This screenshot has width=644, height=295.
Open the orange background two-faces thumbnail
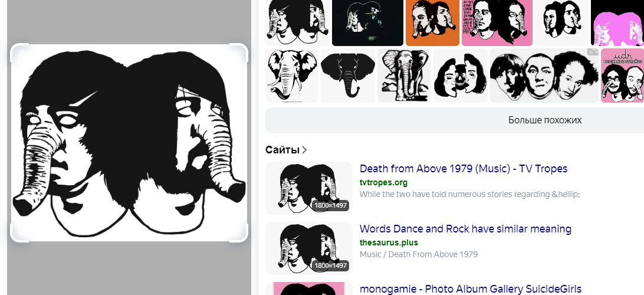(x=432, y=23)
